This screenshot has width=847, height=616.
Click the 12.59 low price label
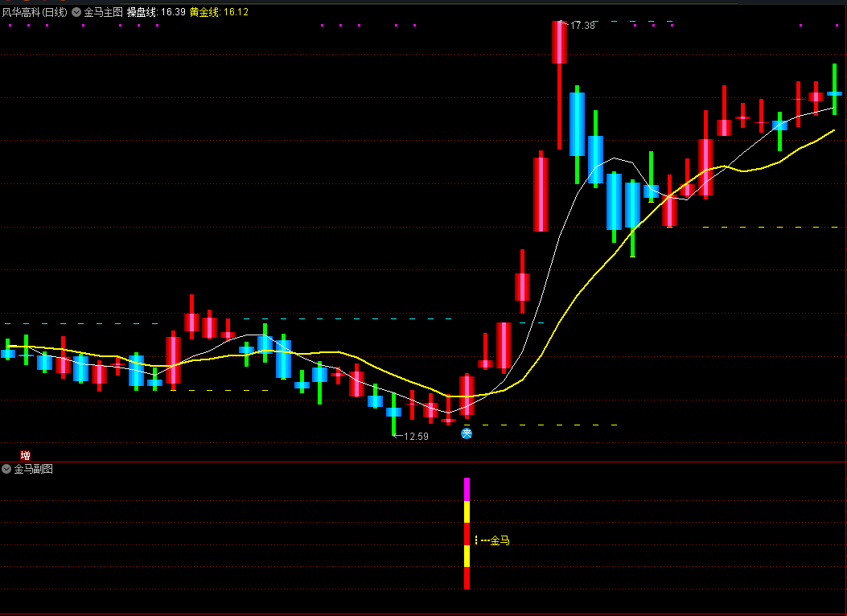point(416,437)
